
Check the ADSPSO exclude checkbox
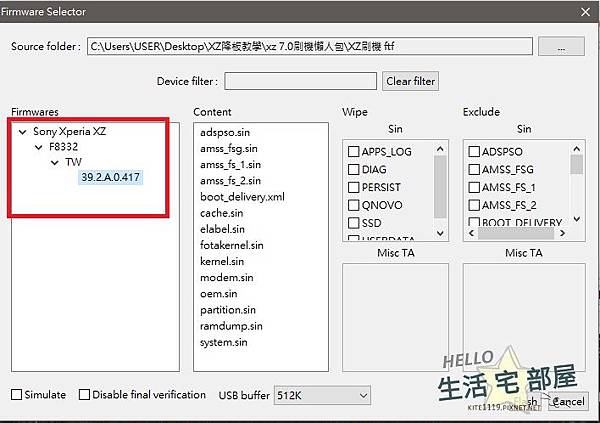pos(474,152)
